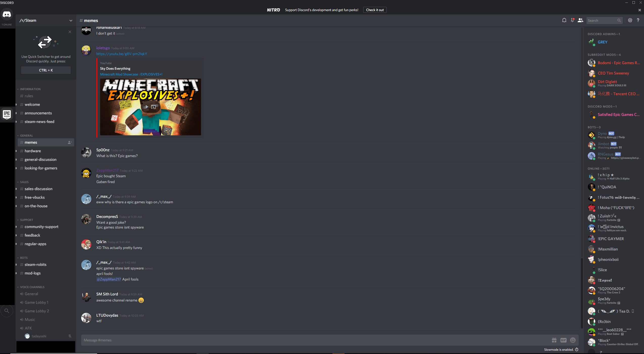The width and height of the screenshot is (644, 354).
Task: Click the search magnifier in the bottom left
Action: [x=7, y=311]
